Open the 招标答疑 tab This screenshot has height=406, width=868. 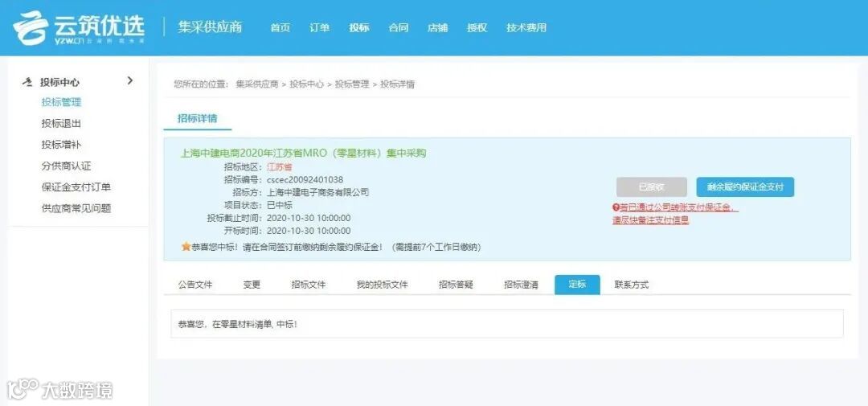pos(456,285)
